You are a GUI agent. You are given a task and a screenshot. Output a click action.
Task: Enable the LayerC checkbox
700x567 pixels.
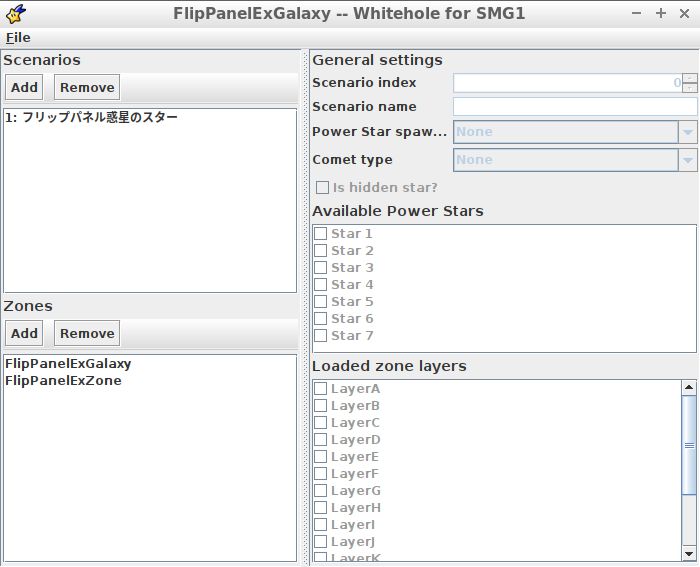(x=321, y=422)
